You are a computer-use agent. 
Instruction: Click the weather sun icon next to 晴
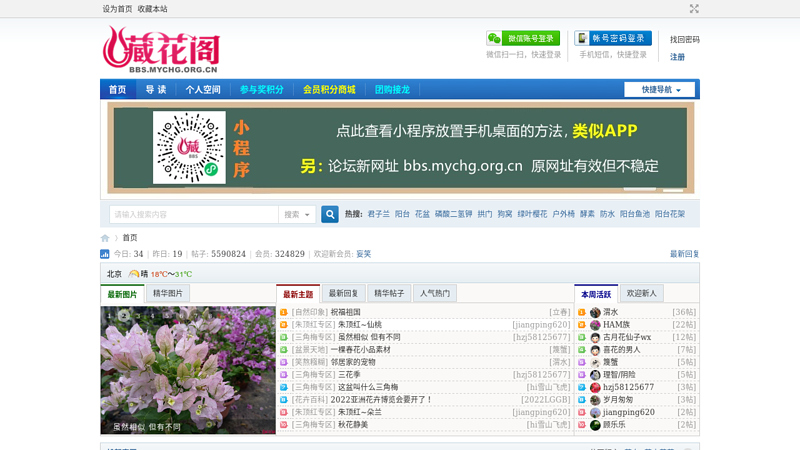134,274
